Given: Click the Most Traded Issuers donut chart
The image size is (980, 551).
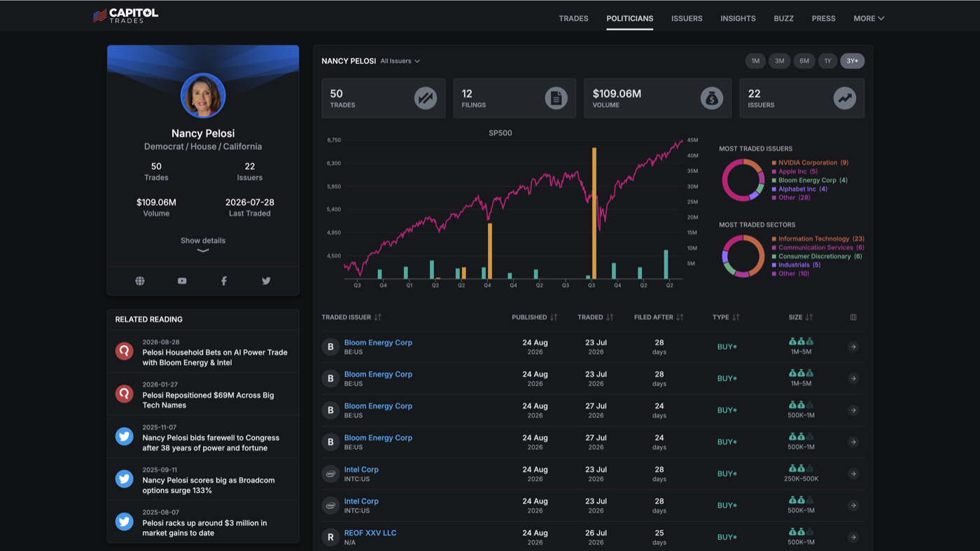Looking at the screenshot, I should click(x=743, y=180).
